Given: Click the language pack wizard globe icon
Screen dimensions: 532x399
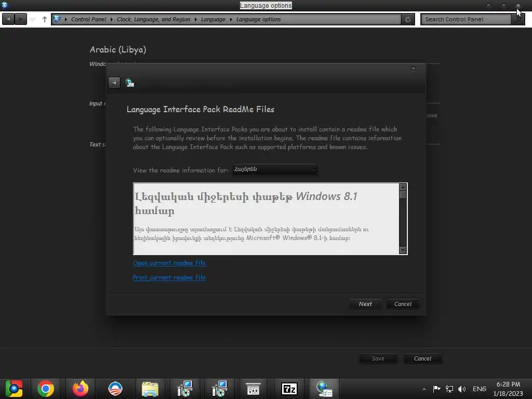Looking at the screenshot, I should pyautogui.click(x=129, y=83).
